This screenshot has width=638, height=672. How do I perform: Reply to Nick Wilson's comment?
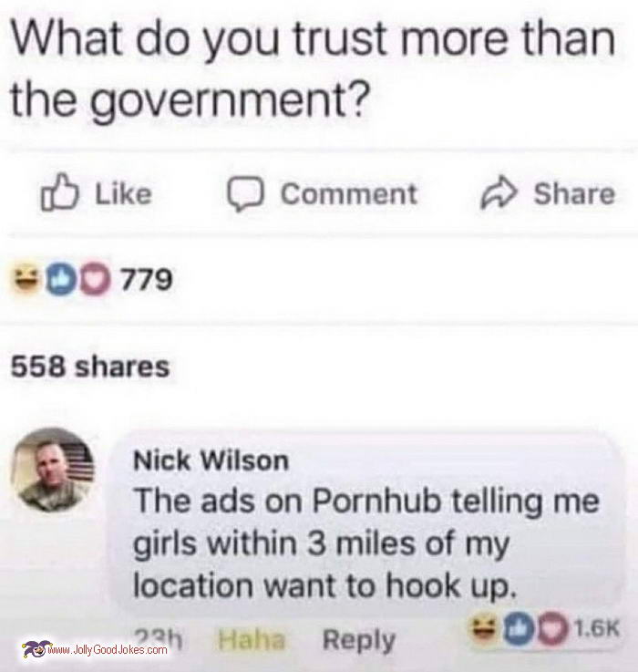click(358, 641)
